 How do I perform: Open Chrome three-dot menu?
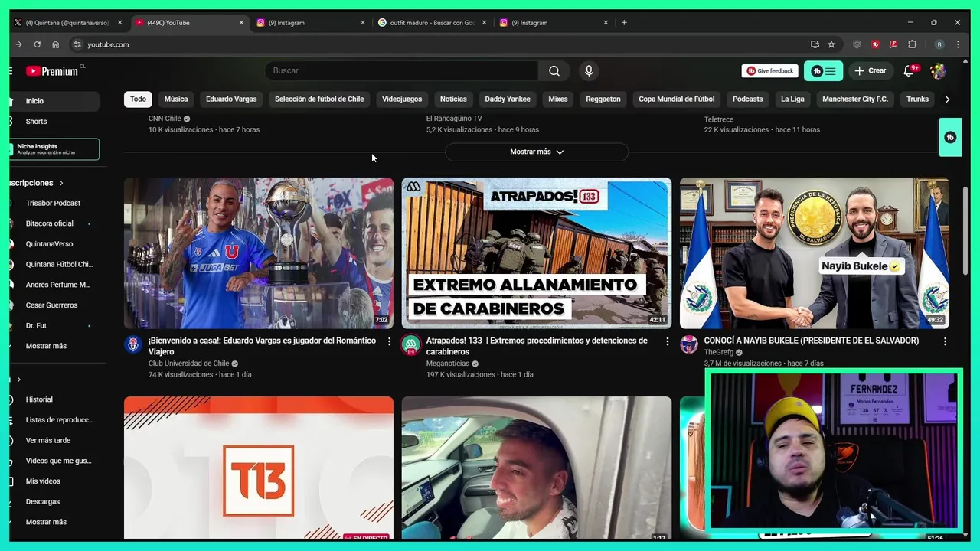pos(958,44)
